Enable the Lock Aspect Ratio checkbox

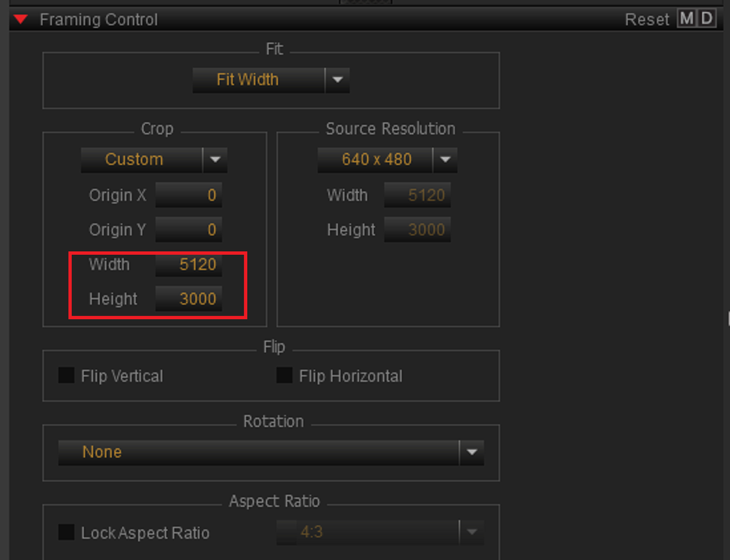click(x=66, y=532)
